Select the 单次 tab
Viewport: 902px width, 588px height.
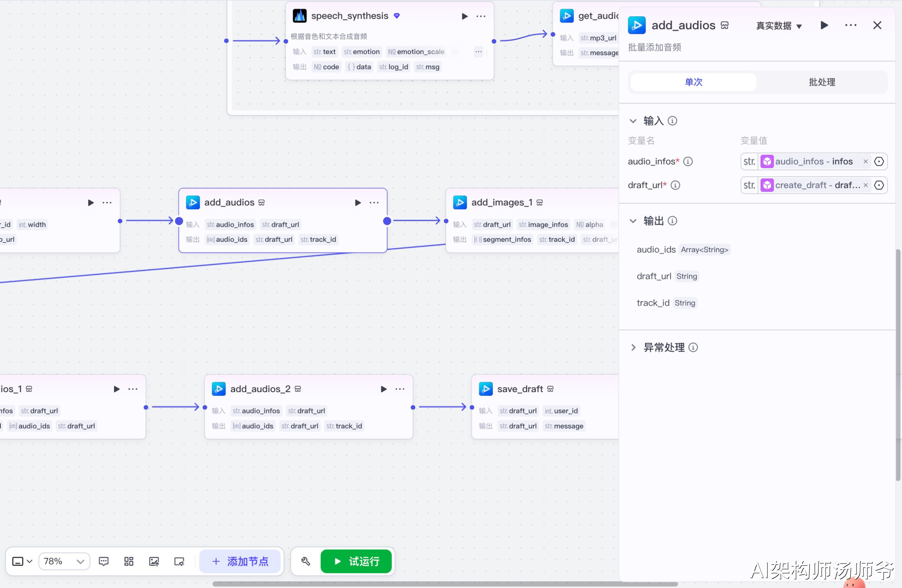coord(693,82)
